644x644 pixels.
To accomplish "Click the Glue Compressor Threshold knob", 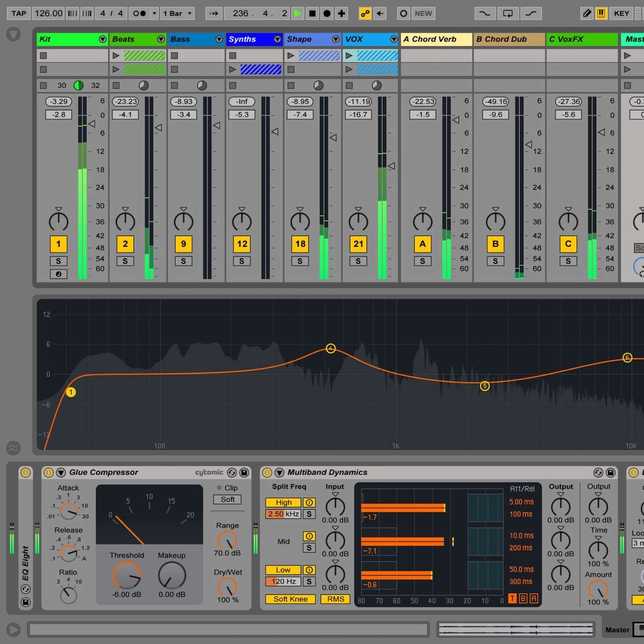I will pyautogui.click(x=126, y=575).
